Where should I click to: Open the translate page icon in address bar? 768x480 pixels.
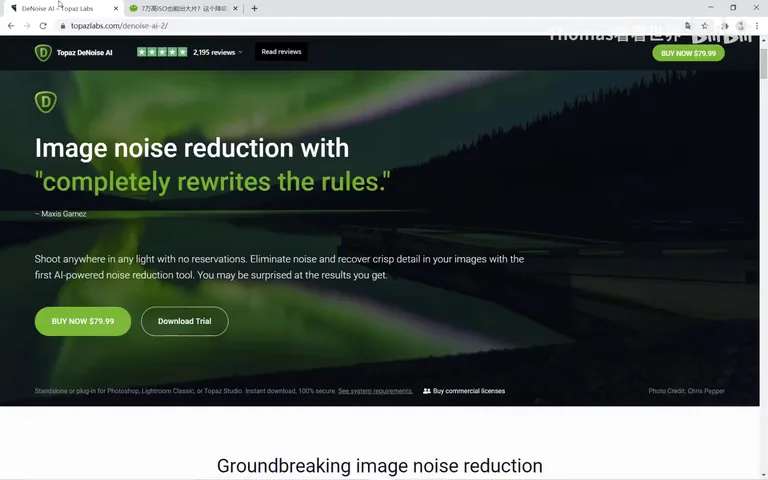[688, 26]
